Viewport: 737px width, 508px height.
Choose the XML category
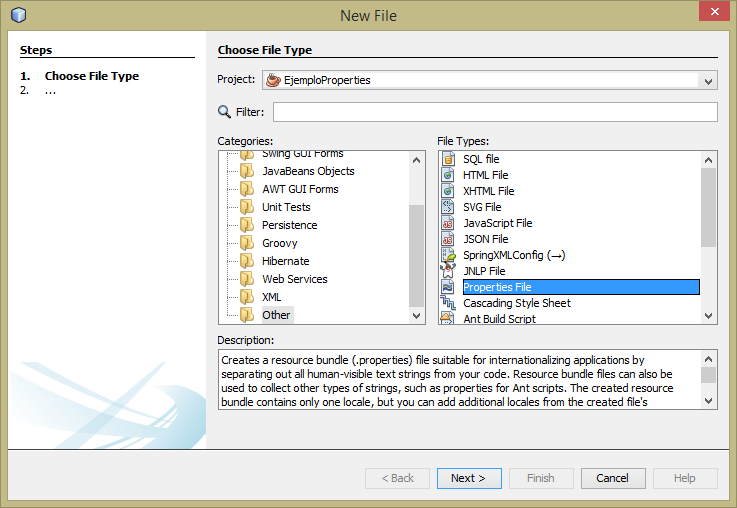tap(271, 297)
